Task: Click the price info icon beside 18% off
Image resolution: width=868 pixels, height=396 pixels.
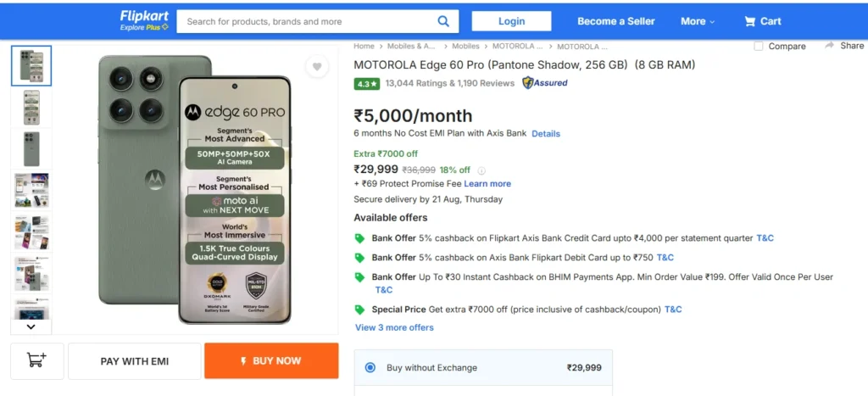Action: pos(481,170)
